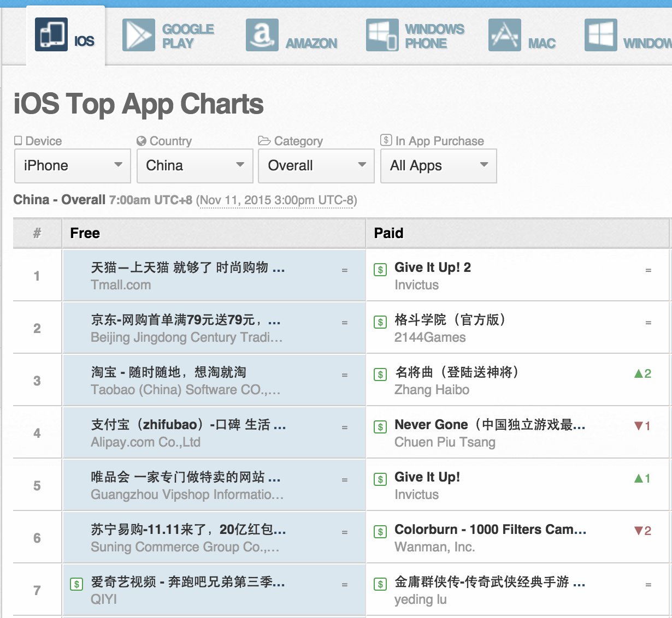Click publisher name Wanman, Inc.

(x=435, y=547)
